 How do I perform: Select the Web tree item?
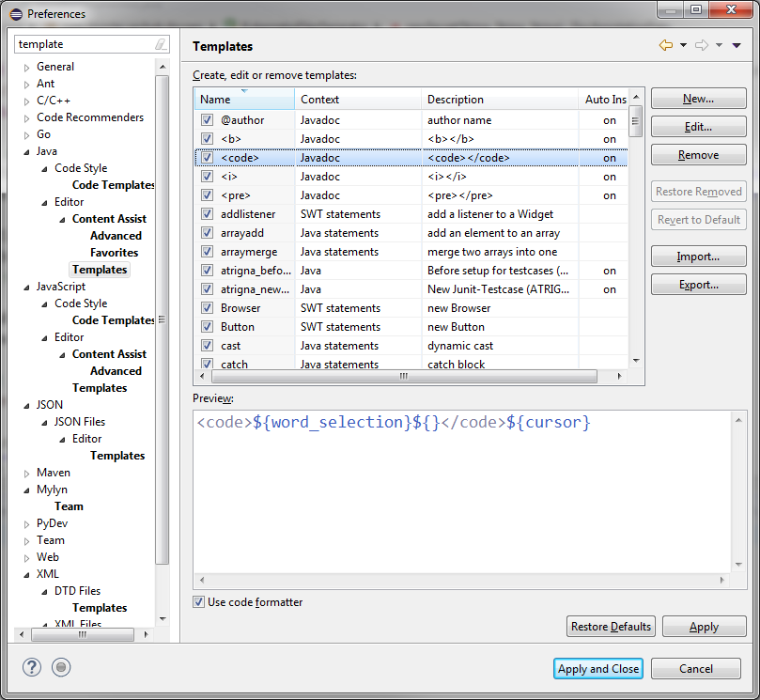tap(48, 557)
